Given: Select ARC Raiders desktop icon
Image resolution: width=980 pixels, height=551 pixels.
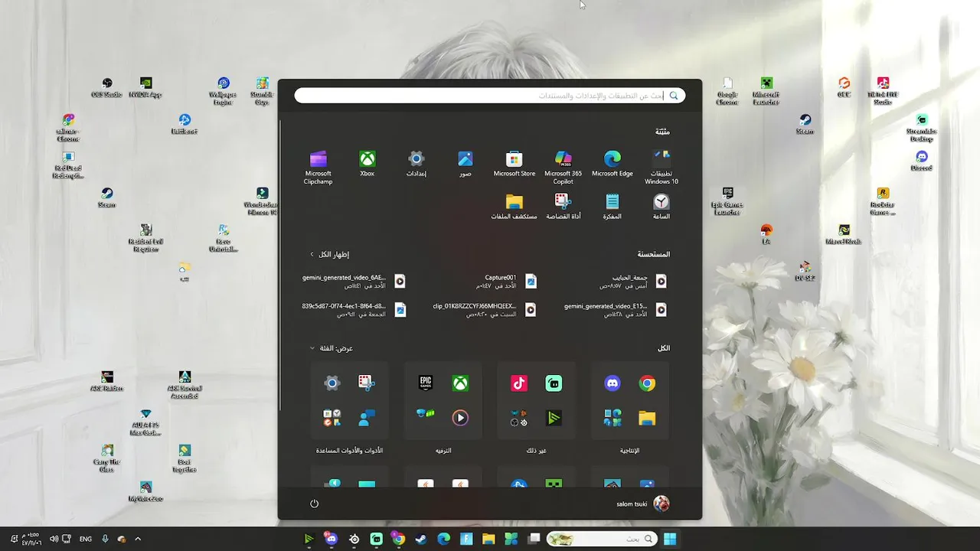Looking at the screenshot, I should 107,381.
